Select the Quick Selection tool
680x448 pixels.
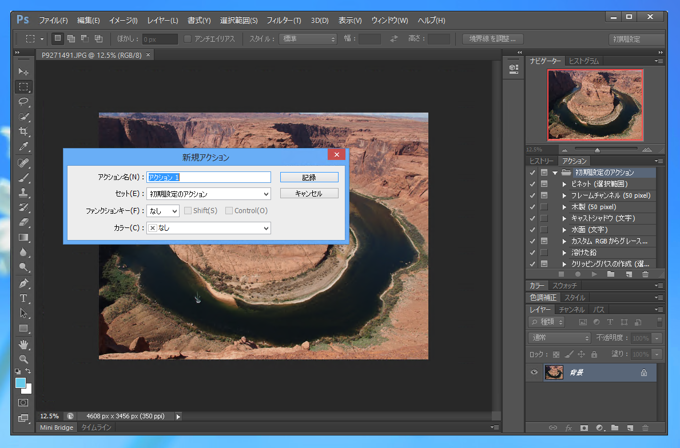pyautogui.click(x=23, y=117)
